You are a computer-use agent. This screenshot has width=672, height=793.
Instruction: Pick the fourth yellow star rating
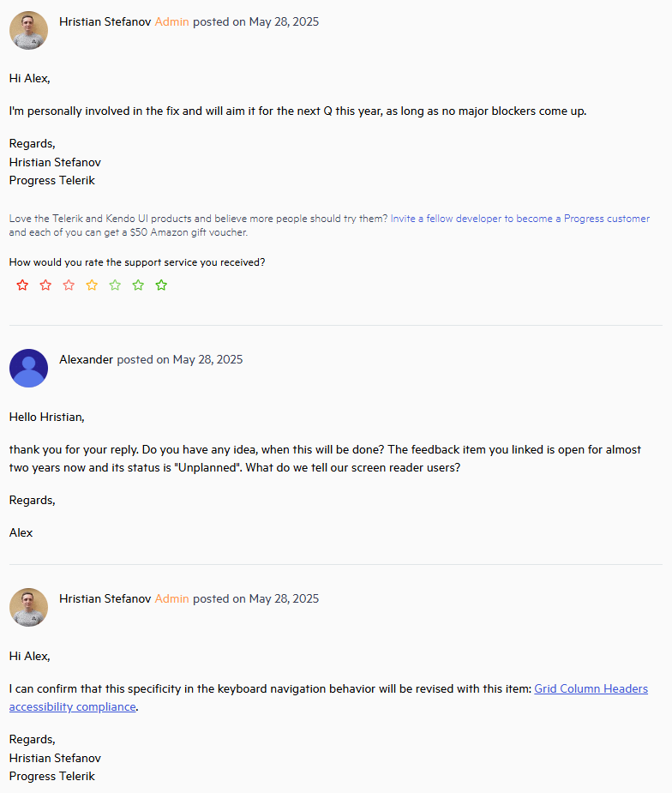pyautogui.click(x=92, y=285)
